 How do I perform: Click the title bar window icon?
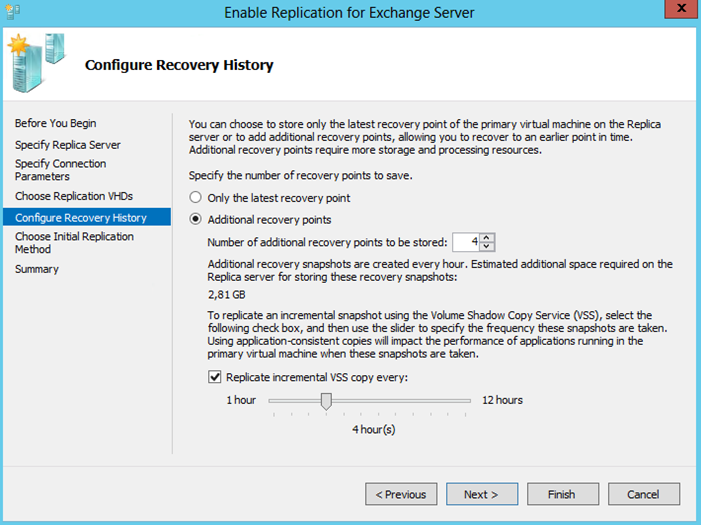(12, 12)
